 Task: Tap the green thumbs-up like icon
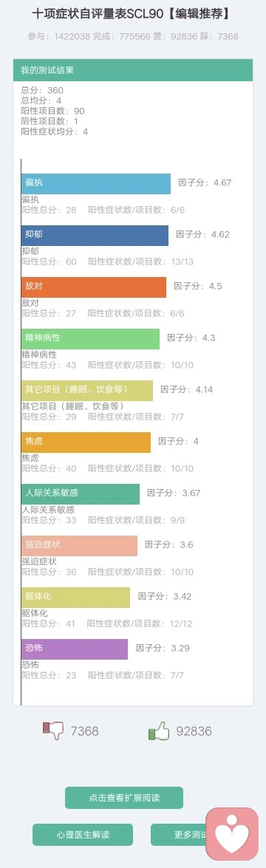point(159,731)
